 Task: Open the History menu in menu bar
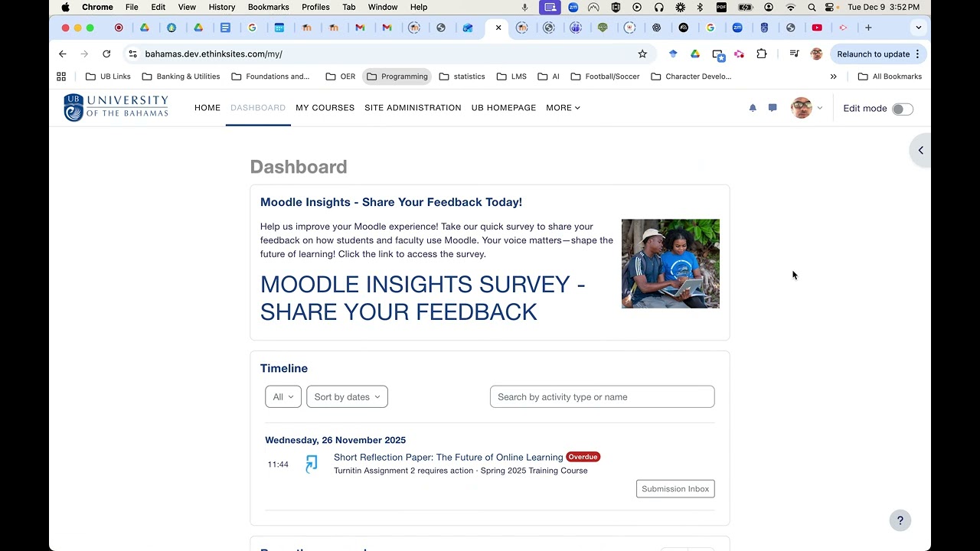point(222,7)
